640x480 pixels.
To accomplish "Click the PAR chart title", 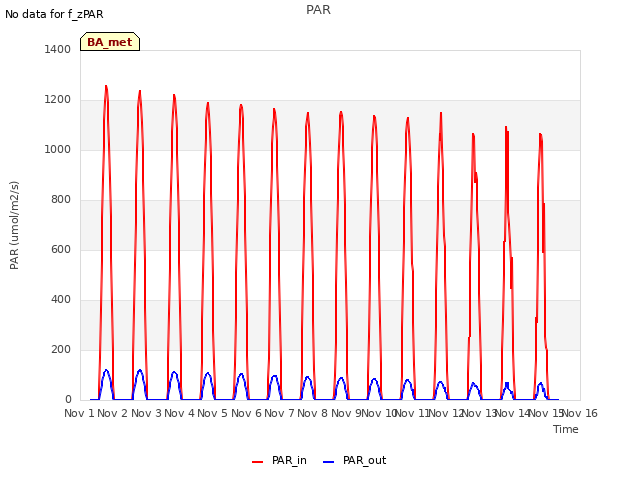I will (x=318, y=10).
